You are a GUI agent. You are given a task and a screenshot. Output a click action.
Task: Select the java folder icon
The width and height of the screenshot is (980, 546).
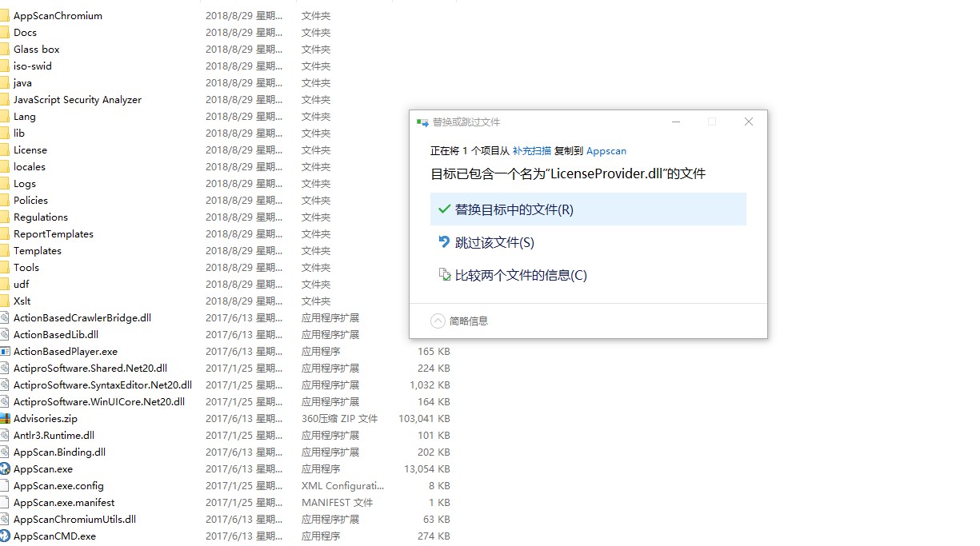point(4,82)
